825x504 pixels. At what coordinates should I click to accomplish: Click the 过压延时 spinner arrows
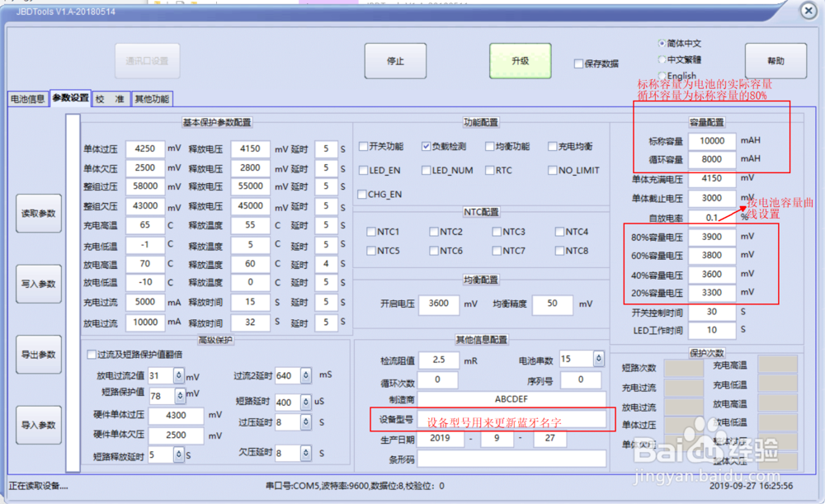306,422
